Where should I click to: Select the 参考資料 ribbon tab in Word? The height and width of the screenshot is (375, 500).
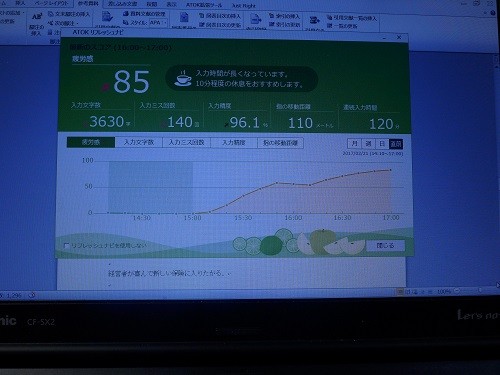(x=88, y=4)
